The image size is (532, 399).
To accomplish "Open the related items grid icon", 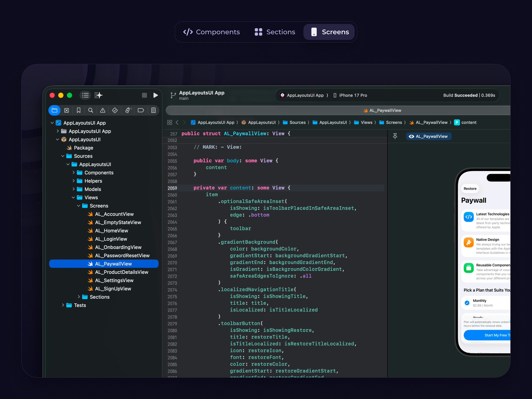I will (170, 122).
